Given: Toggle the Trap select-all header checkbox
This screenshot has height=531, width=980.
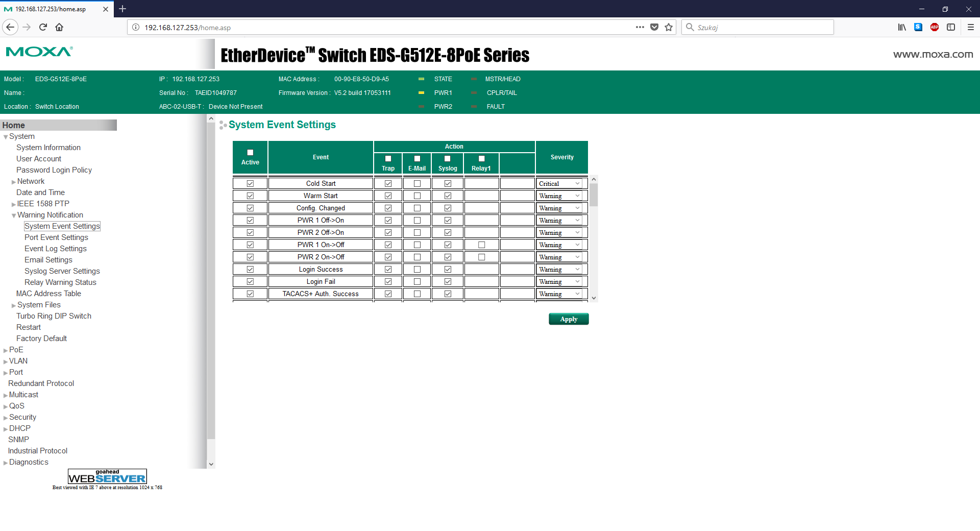Looking at the screenshot, I should pos(388,159).
